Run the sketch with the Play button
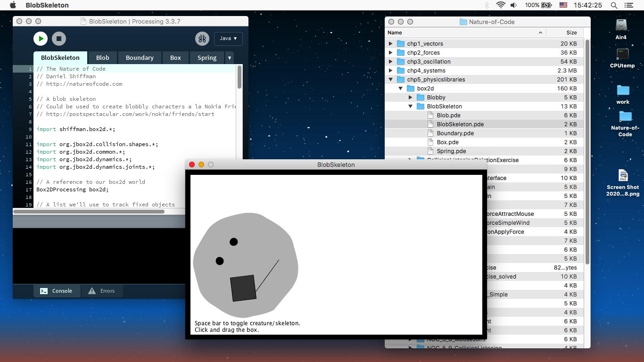 [x=41, y=39]
